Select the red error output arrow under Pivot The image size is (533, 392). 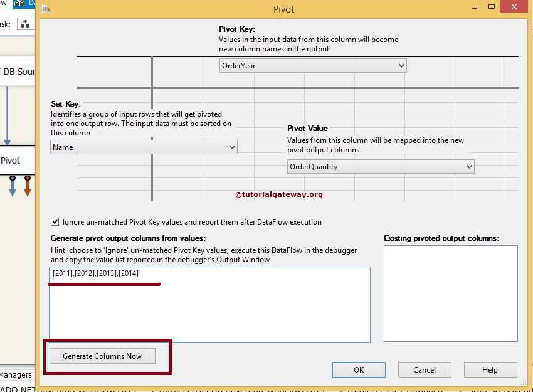[27, 186]
